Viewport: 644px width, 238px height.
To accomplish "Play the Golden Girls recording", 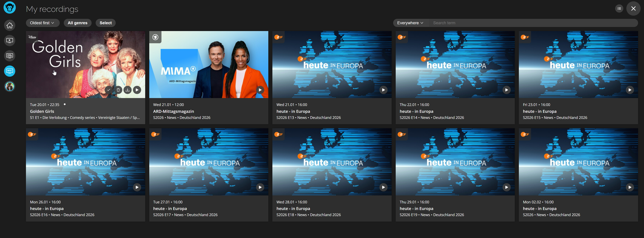I will [x=137, y=90].
